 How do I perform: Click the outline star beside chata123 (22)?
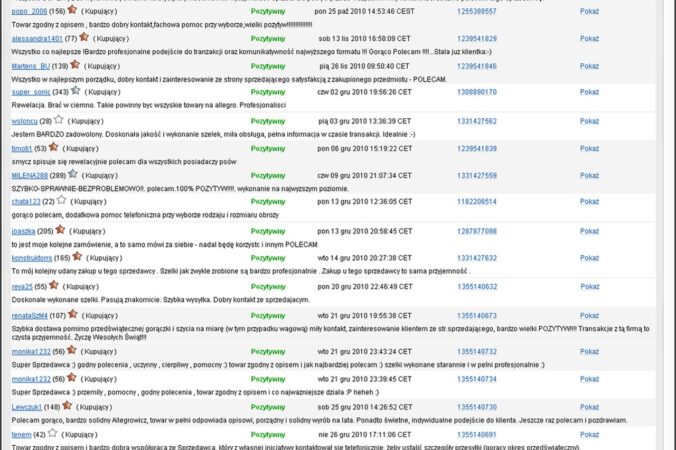point(62,200)
